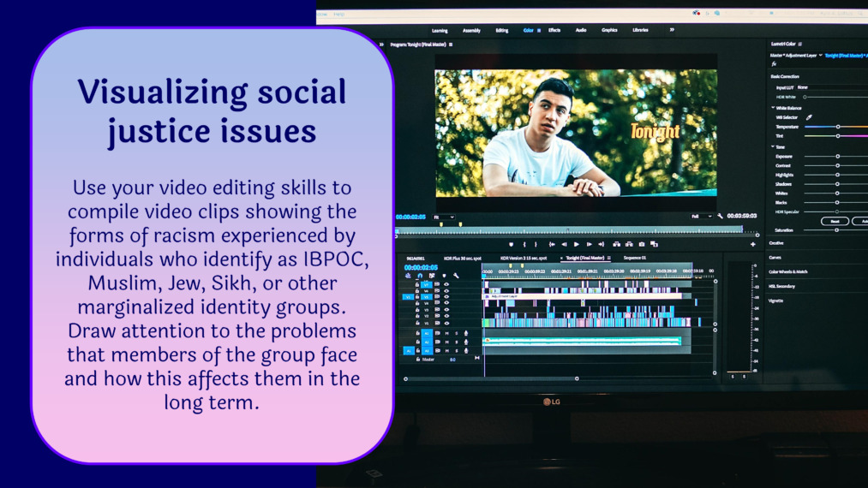Viewport: 868px width, 488px height.
Task: Toggle the nest sequences icon in timeline
Action: (x=408, y=276)
